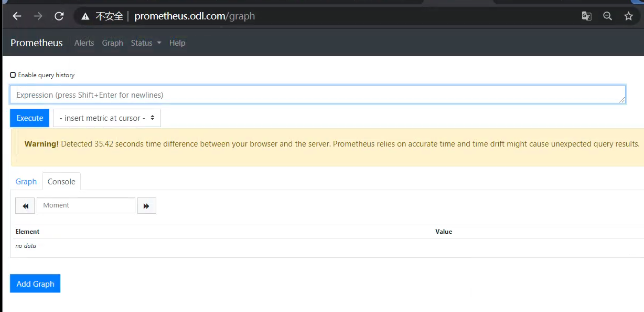Image resolution: width=644 pixels, height=312 pixels.
Task: Click the browser address bar URL
Action: pyautogui.click(x=195, y=16)
